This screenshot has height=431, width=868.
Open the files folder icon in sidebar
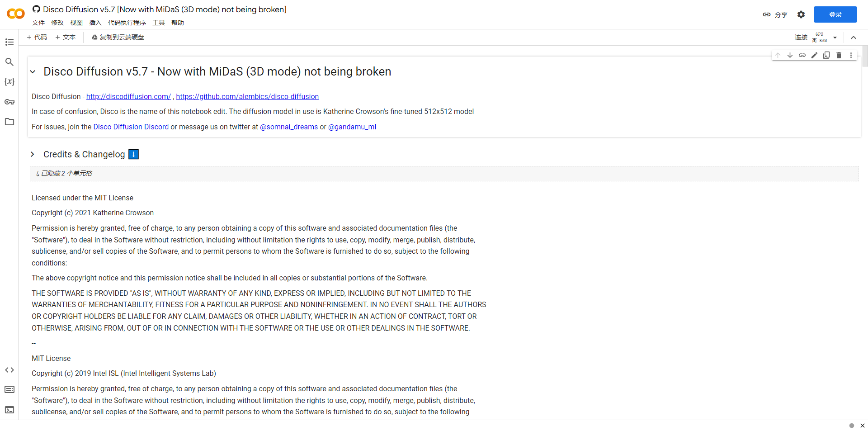(x=9, y=122)
